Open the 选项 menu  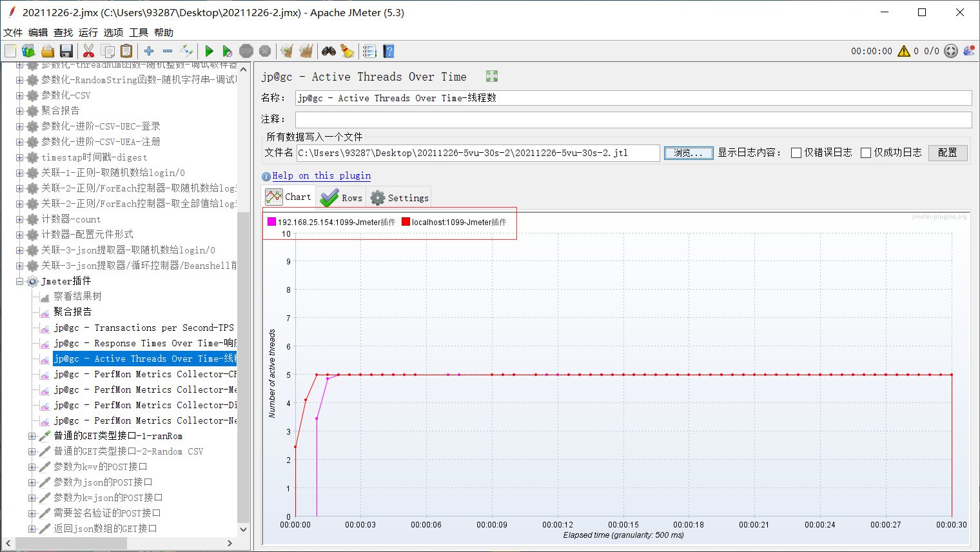113,32
